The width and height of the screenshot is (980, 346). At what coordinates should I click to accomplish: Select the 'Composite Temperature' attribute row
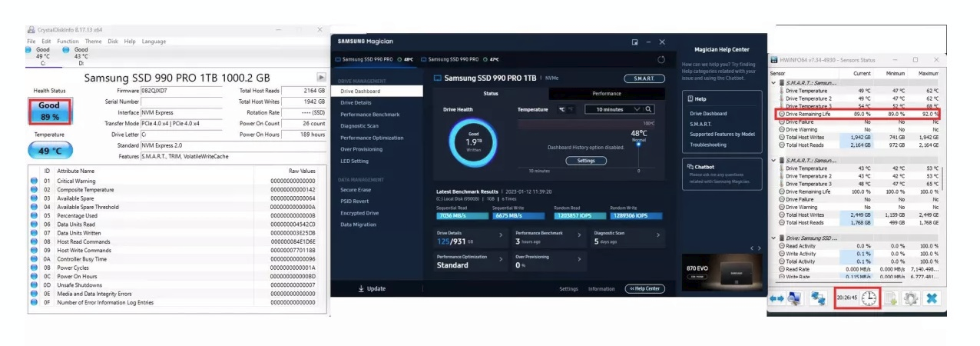(x=173, y=189)
